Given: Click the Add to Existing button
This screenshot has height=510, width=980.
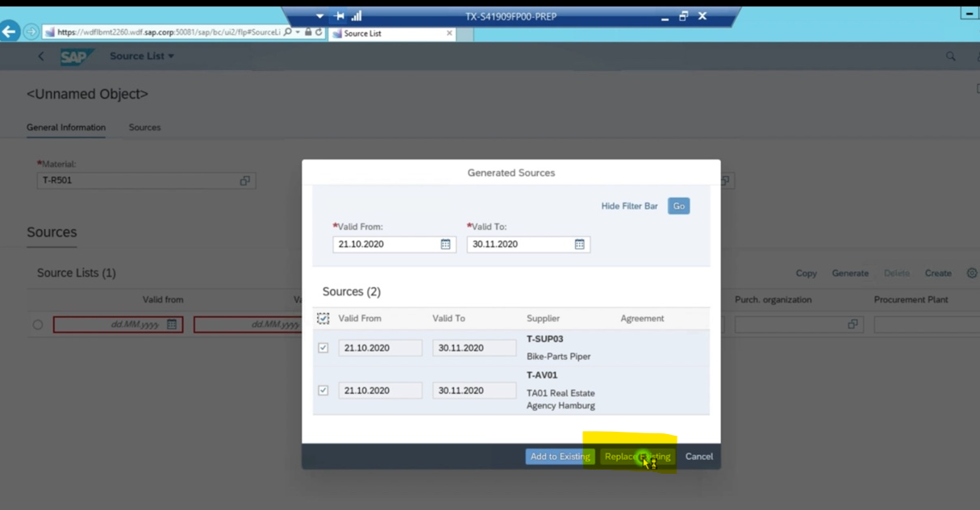Looking at the screenshot, I should coord(560,457).
